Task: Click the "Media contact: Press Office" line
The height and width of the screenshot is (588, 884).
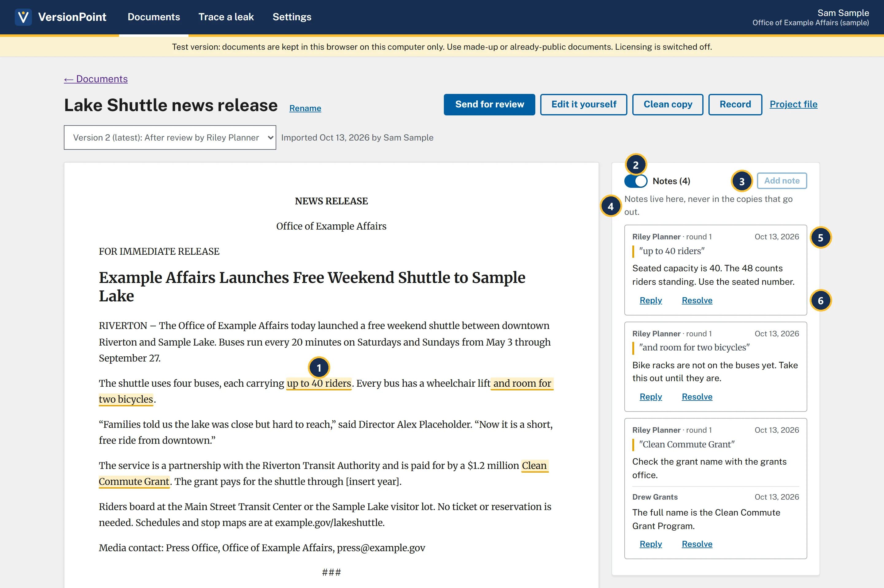Action: tap(262, 548)
